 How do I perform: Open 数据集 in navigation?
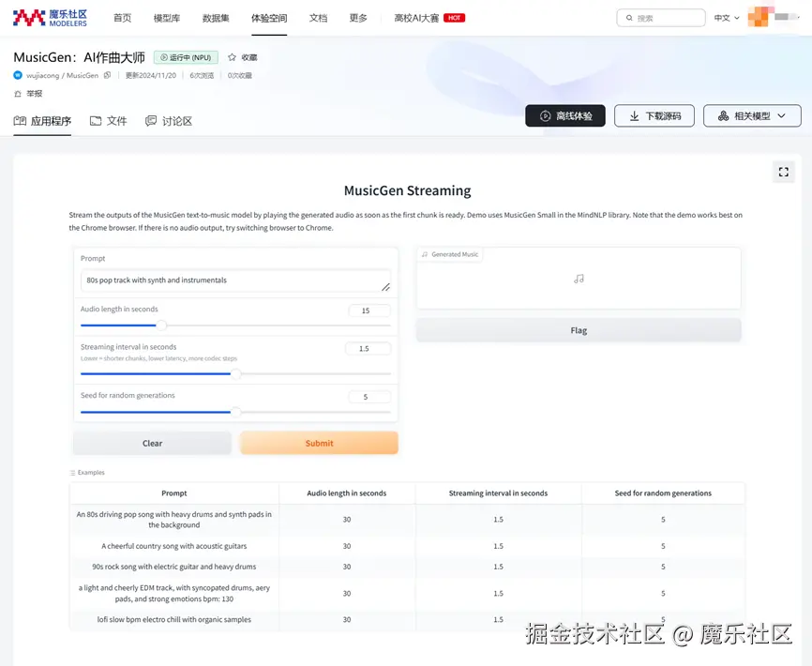point(216,18)
